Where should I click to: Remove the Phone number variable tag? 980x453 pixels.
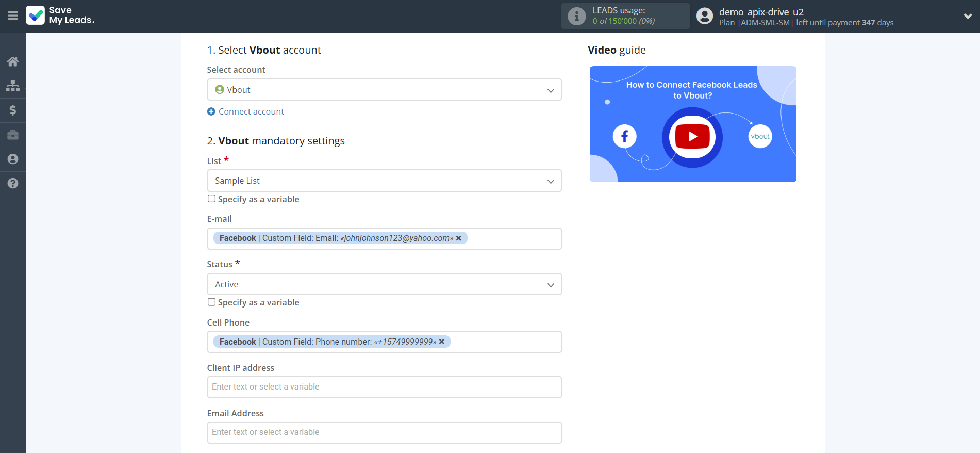441,342
